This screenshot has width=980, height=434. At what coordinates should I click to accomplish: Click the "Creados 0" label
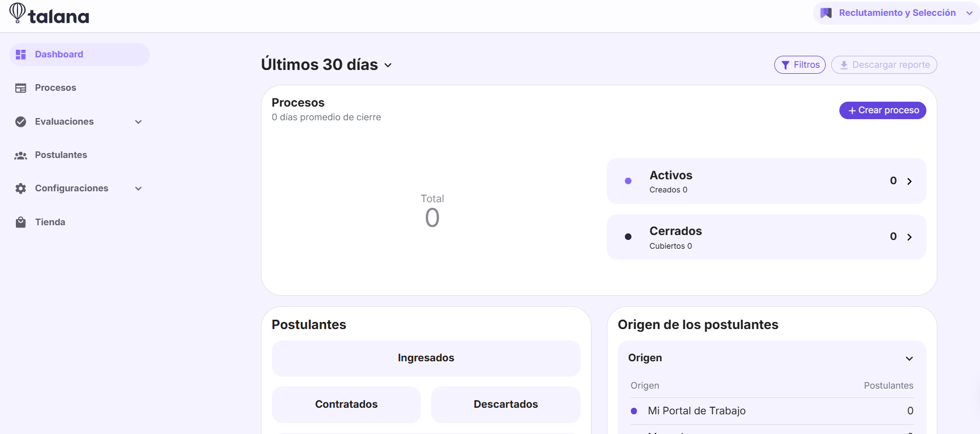point(669,190)
